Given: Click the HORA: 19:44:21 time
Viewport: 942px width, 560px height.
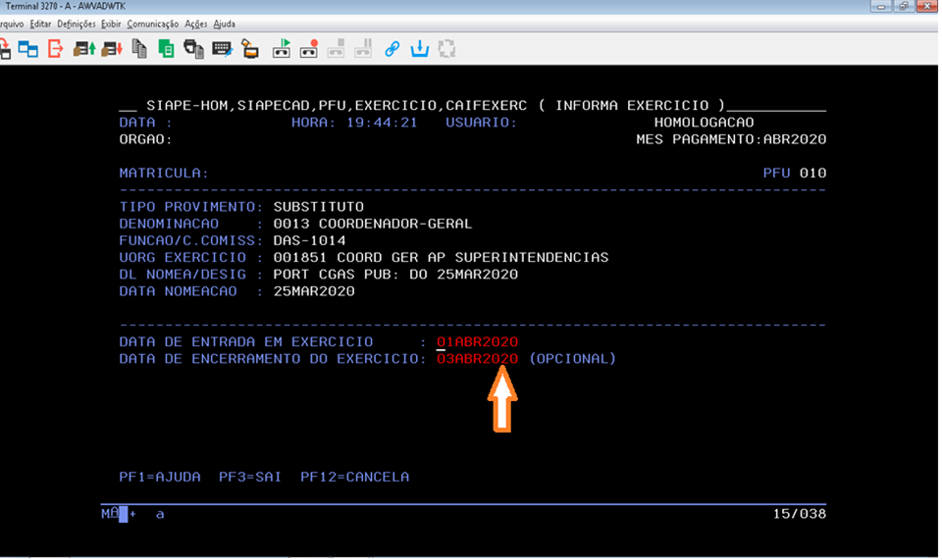Looking at the screenshot, I should tap(354, 123).
